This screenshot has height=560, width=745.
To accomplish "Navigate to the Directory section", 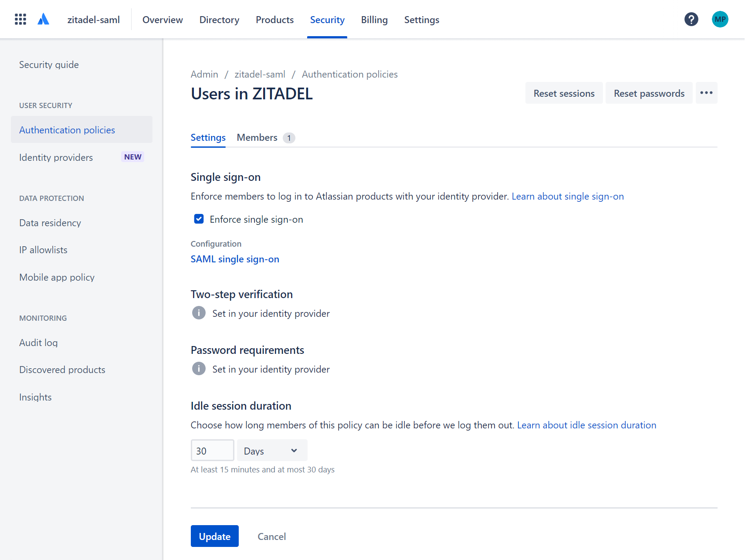I will point(219,20).
